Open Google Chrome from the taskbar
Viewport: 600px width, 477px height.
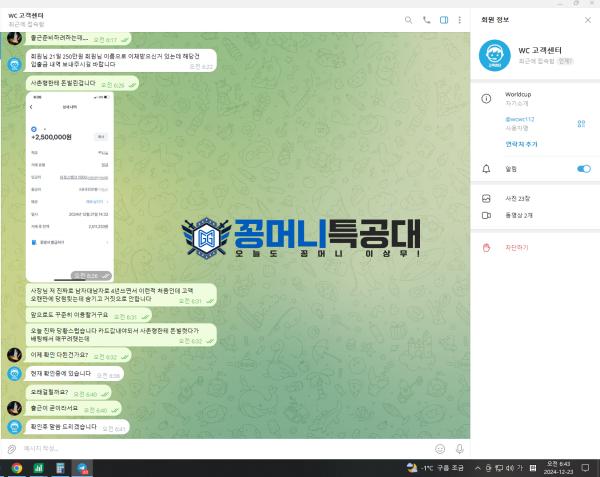point(16,468)
